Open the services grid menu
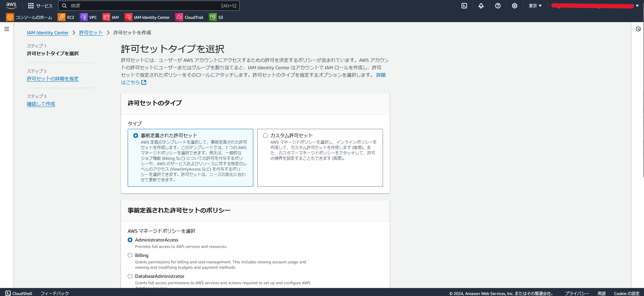The width and height of the screenshot is (644, 296). coord(31,6)
